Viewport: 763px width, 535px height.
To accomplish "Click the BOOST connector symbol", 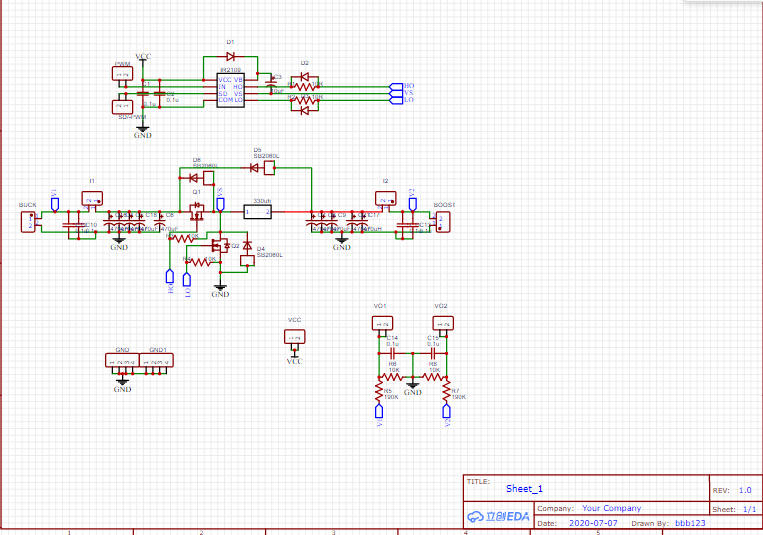I will tap(442, 221).
